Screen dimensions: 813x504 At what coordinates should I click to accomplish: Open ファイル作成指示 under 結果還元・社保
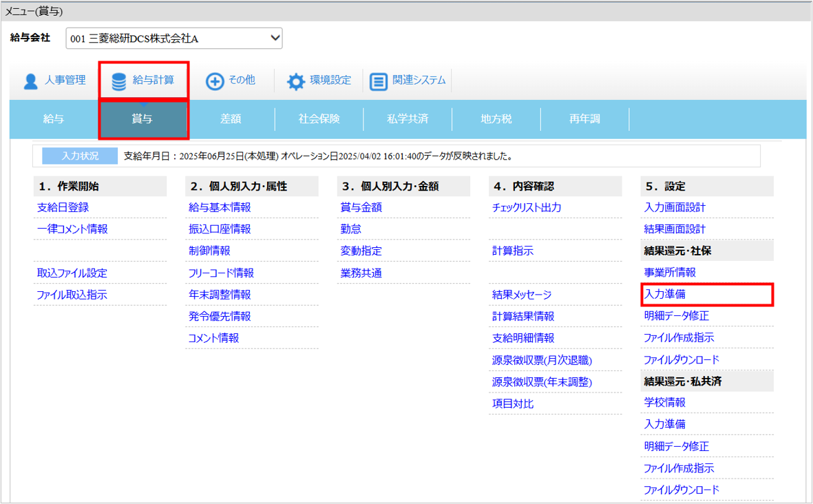679,337
